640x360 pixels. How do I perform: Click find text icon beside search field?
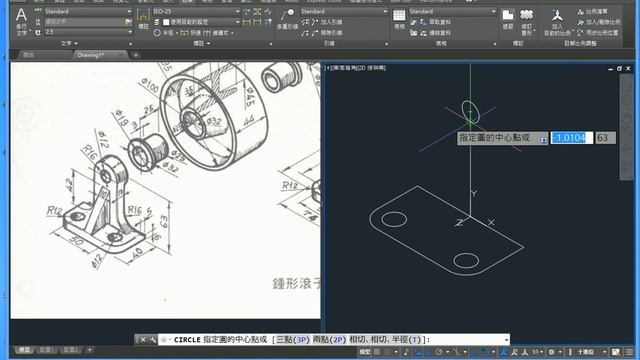click(128, 22)
